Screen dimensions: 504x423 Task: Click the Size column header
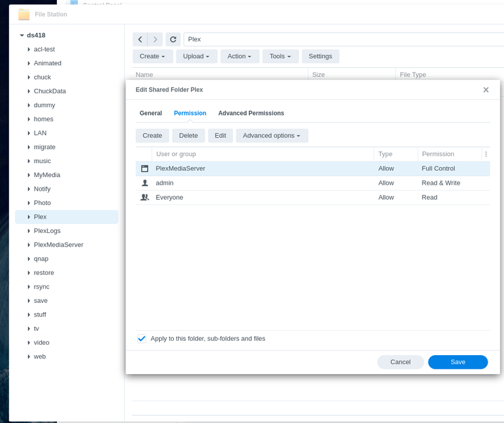tap(352, 74)
